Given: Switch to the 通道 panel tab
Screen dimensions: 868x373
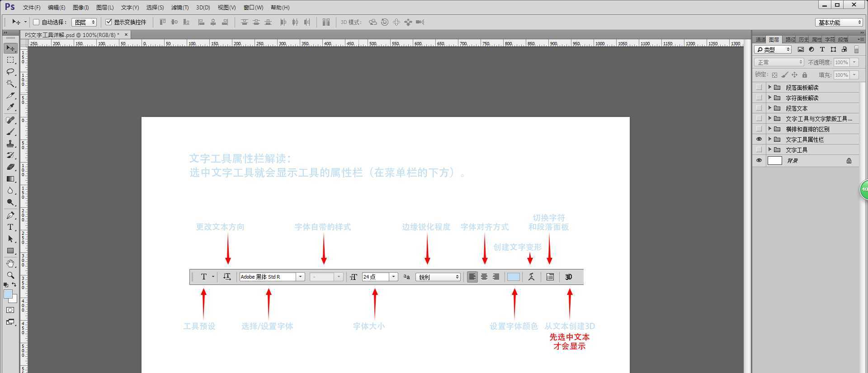Looking at the screenshot, I should click(760, 40).
